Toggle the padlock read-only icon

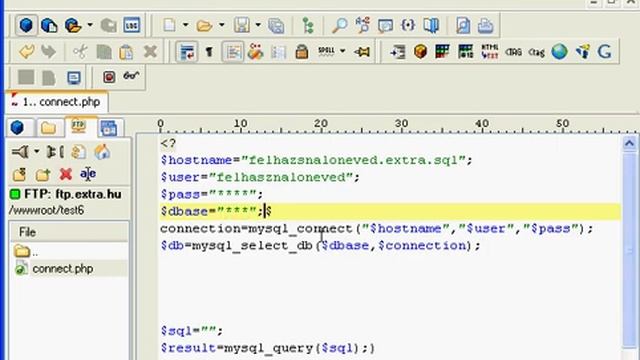(302, 52)
